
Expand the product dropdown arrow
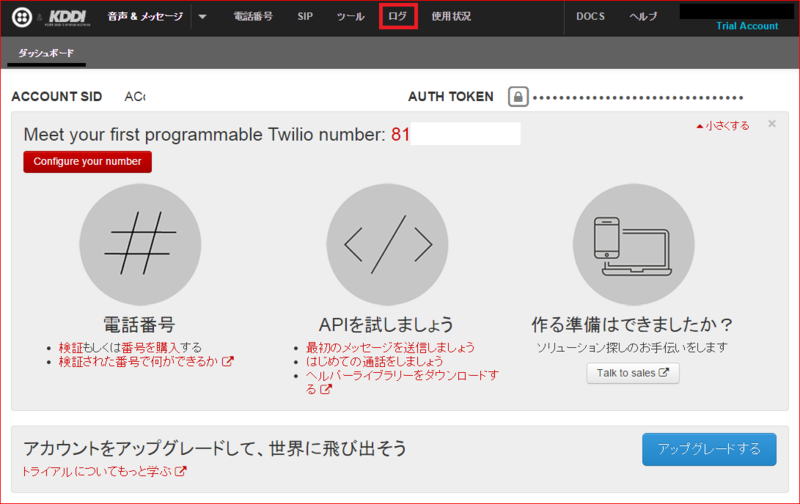(203, 17)
